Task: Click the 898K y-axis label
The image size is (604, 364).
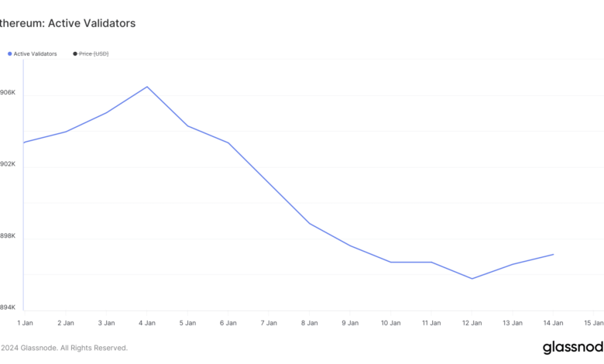Action: 8,236
